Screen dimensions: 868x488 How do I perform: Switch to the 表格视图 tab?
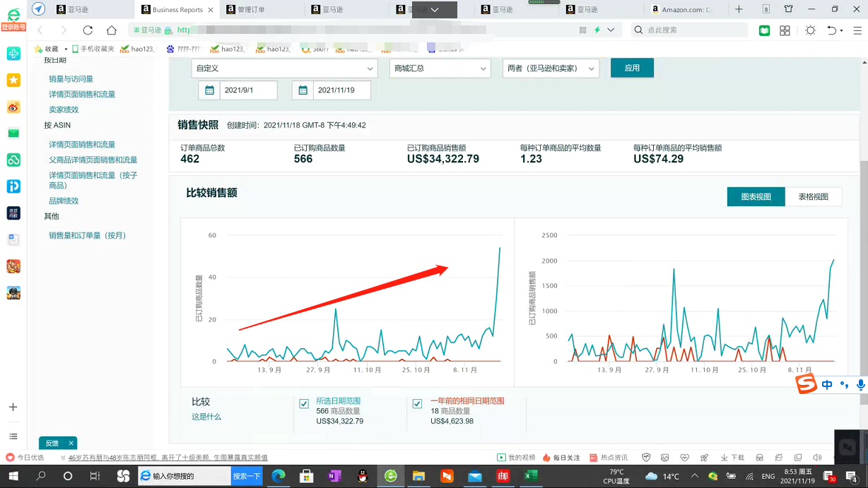(814, 197)
